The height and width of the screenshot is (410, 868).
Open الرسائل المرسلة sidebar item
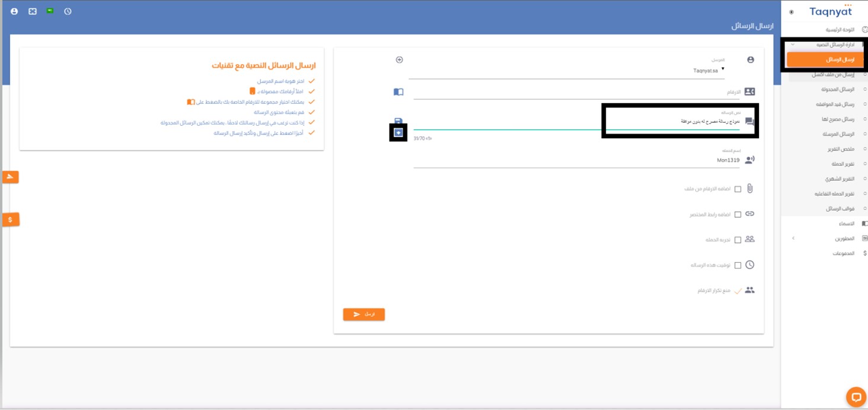point(838,134)
